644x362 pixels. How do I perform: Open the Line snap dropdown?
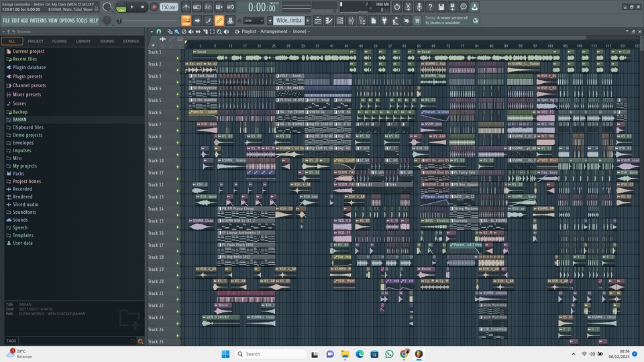254,21
